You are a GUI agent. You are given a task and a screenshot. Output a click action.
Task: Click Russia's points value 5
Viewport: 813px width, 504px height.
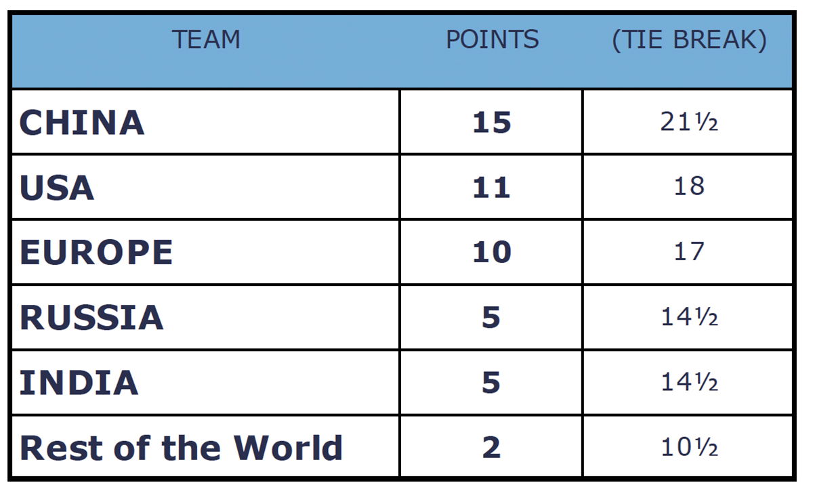point(491,318)
